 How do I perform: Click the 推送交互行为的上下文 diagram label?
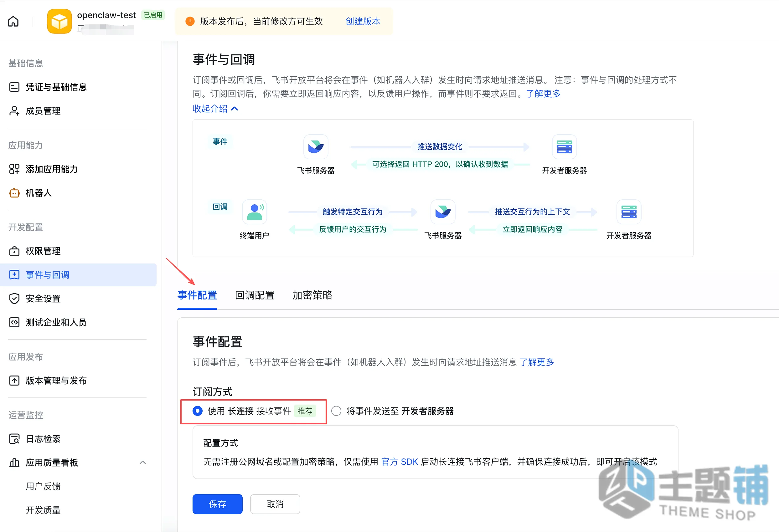533,212
